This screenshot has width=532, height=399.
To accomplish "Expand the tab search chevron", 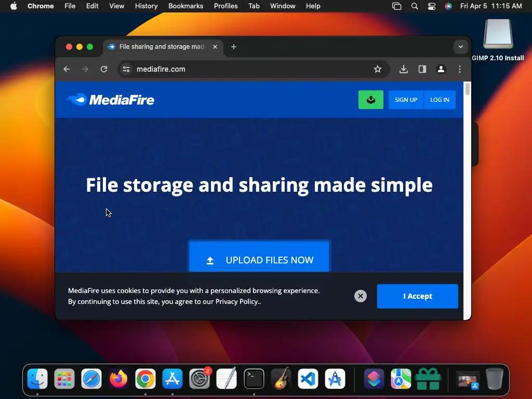I will click(460, 47).
